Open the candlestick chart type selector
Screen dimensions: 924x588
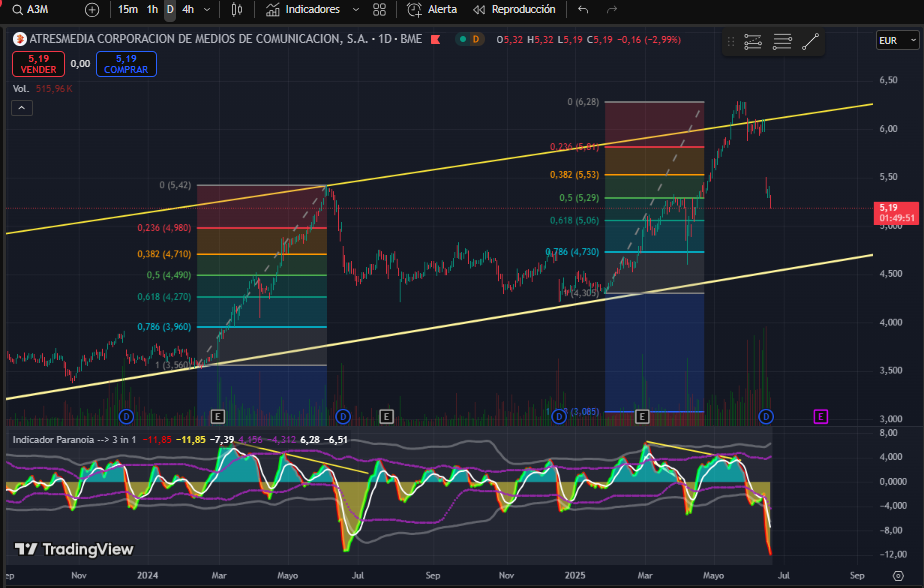[x=237, y=9]
